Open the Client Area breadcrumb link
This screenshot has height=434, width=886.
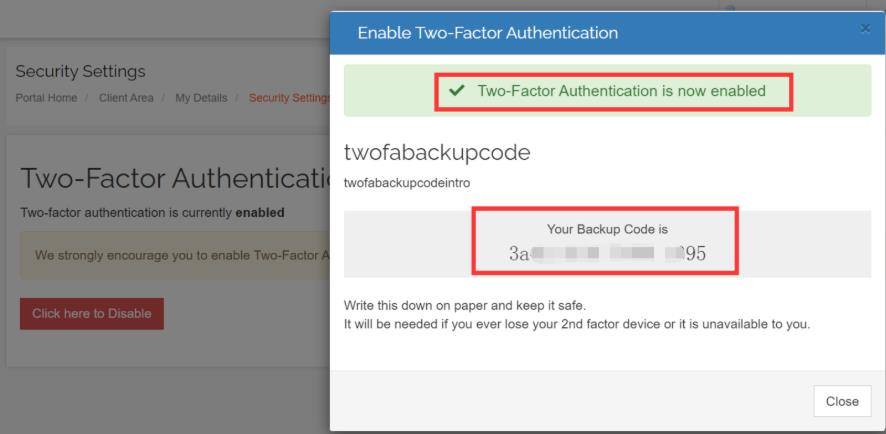pyautogui.click(x=126, y=97)
